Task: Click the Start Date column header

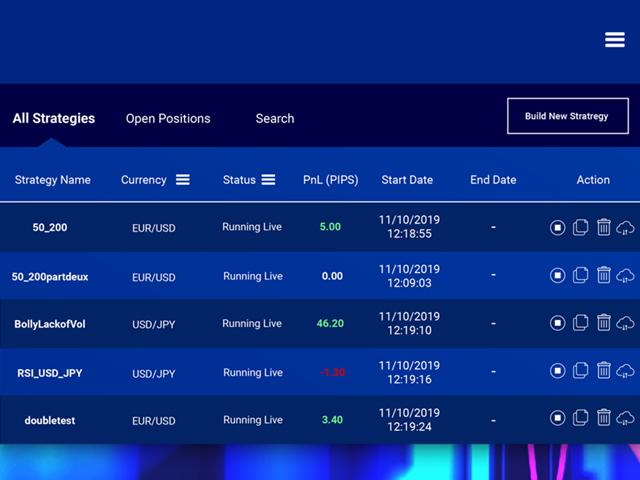Action: pos(407,180)
